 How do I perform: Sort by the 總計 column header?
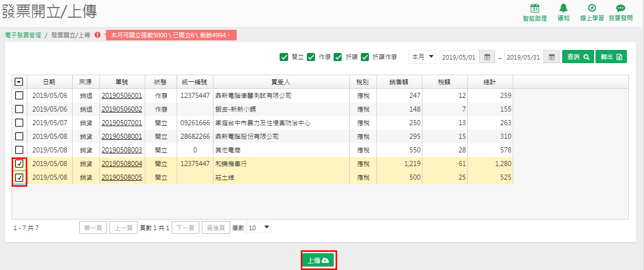click(x=490, y=82)
